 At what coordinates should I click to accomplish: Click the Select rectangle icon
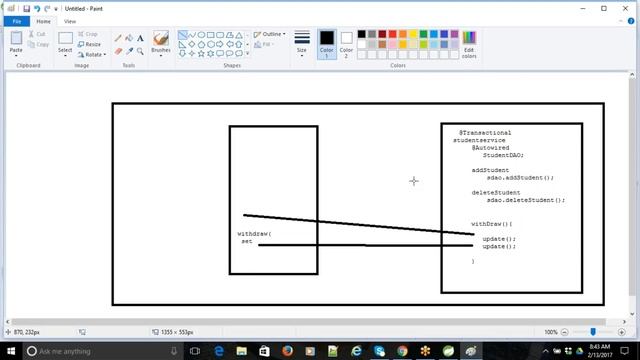click(x=65, y=38)
